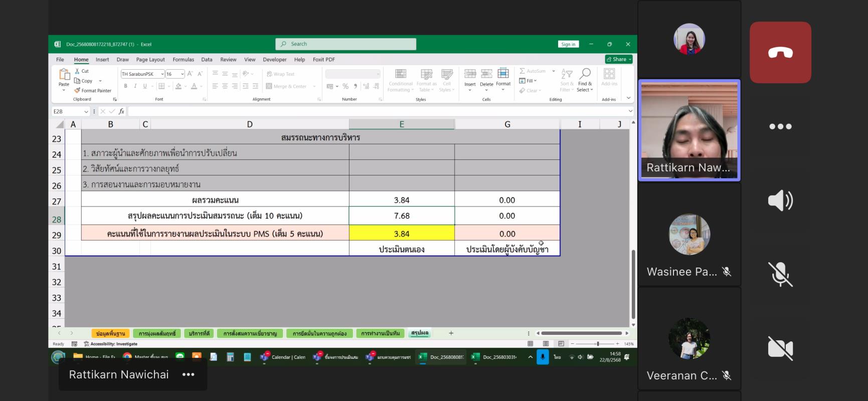This screenshot has height=401, width=868.
Task: Open the Formulas ribbon tab
Action: pyautogui.click(x=183, y=60)
